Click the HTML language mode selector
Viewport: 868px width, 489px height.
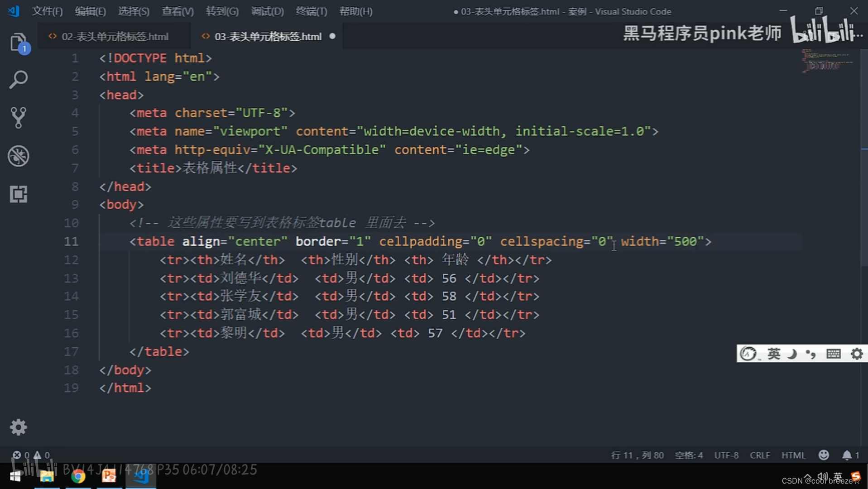(793, 455)
